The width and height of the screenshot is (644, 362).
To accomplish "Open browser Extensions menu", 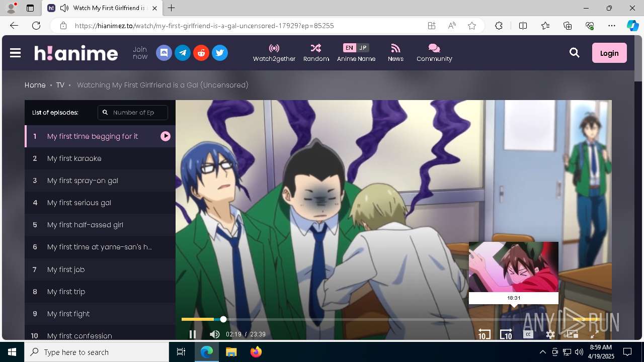I will pos(499,26).
